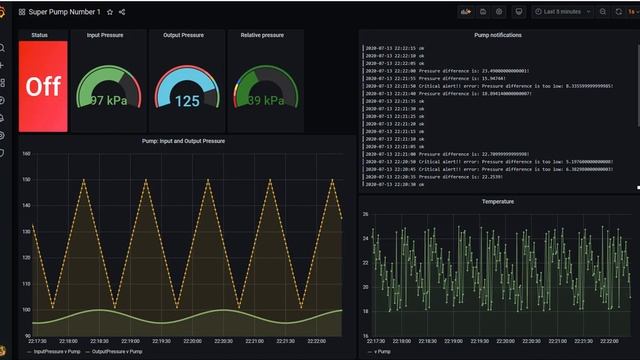The width and height of the screenshot is (640, 360).
Task: Open the Pump: Input and Output Pressure title menu
Action: coord(183,141)
